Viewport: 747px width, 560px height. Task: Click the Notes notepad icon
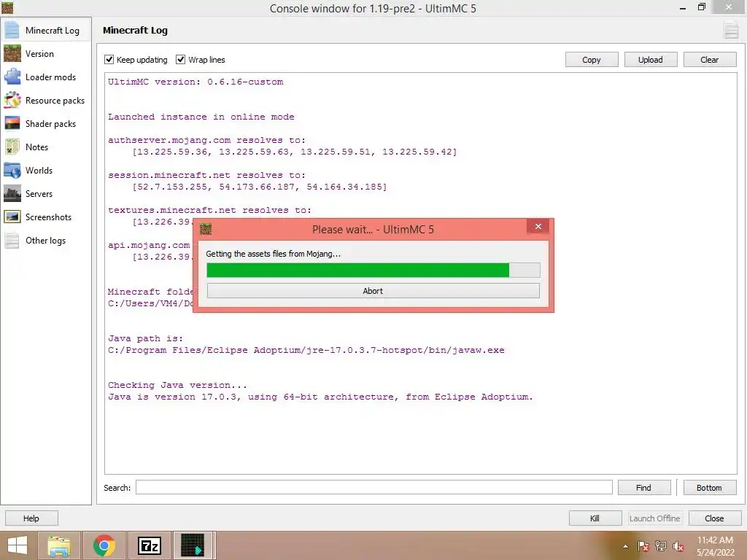coord(12,147)
